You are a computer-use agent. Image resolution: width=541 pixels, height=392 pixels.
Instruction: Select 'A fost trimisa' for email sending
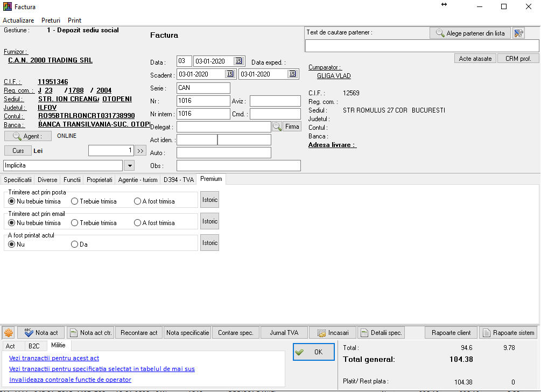[138, 223]
